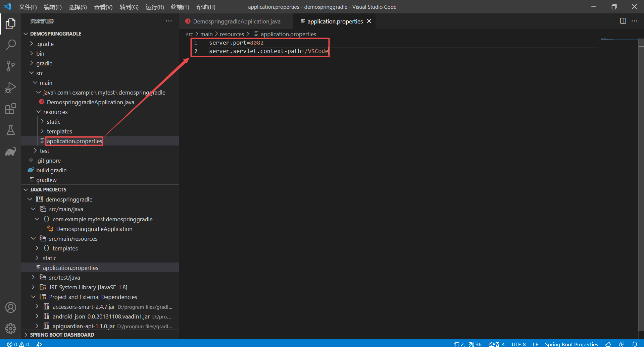
Task: Open the 选择(S) menu
Action: (78, 7)
